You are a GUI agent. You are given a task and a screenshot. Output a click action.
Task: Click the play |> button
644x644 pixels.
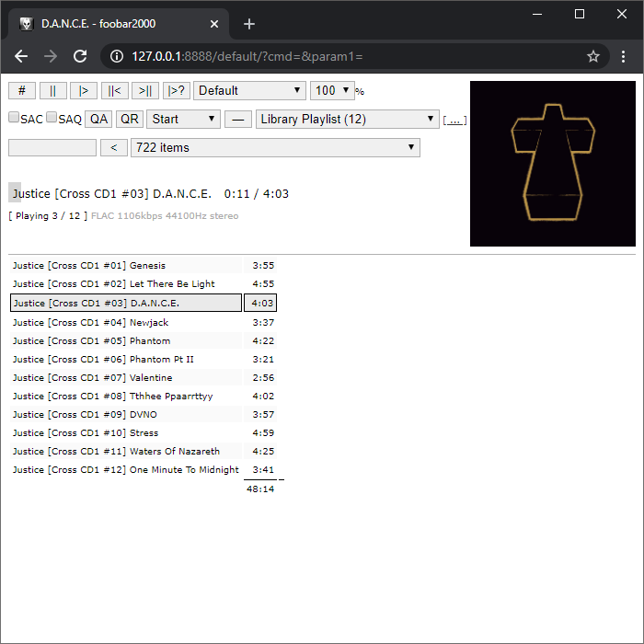pos(83,90)
